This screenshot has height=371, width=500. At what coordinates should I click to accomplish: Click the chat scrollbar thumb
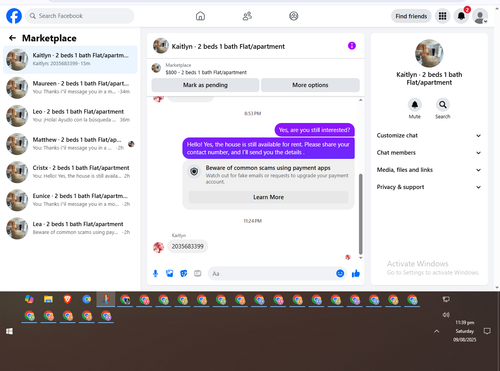(360, 214)
